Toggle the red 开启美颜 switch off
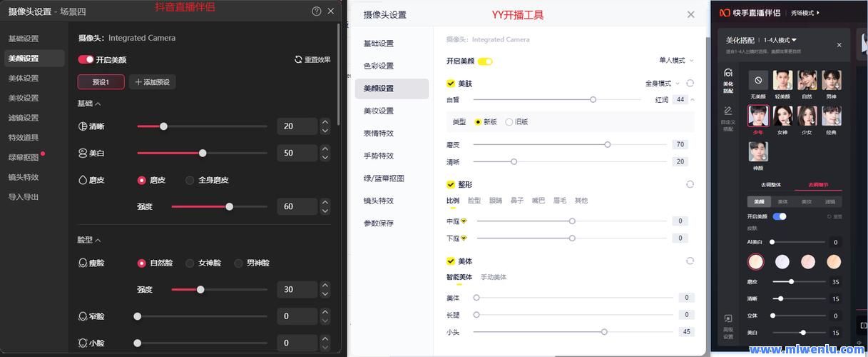This screenshot has height=357, width=868. point(86,60)
